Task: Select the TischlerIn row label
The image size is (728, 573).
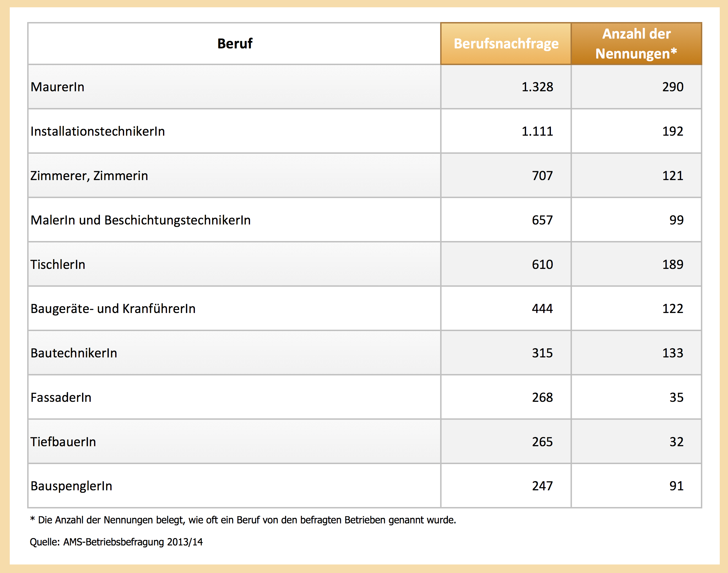Action: tap(58, 264)
